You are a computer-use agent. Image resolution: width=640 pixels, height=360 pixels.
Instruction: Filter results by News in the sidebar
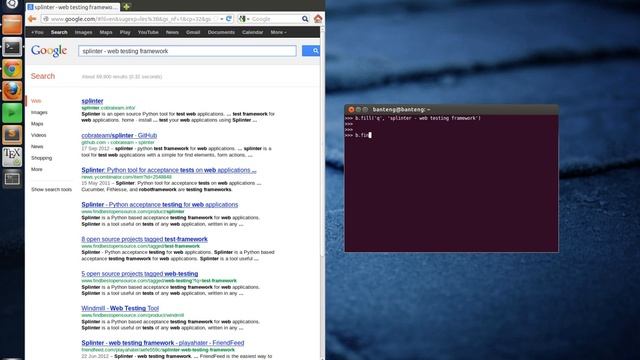(37, 147)
